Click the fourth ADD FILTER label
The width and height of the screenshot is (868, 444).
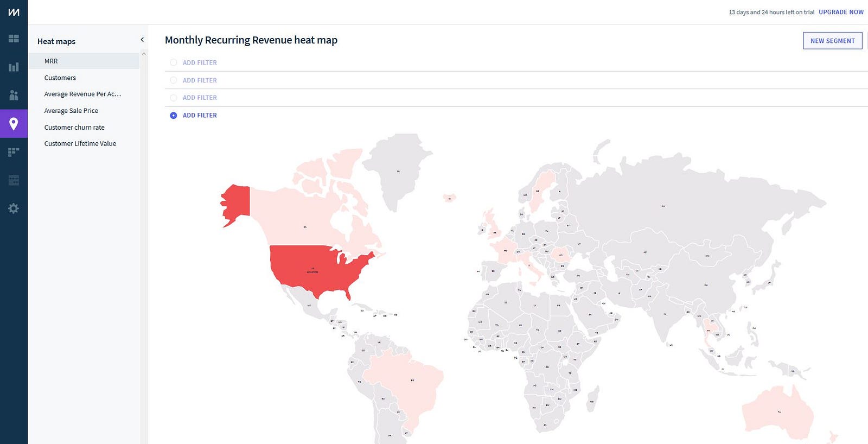click(200, 115)
